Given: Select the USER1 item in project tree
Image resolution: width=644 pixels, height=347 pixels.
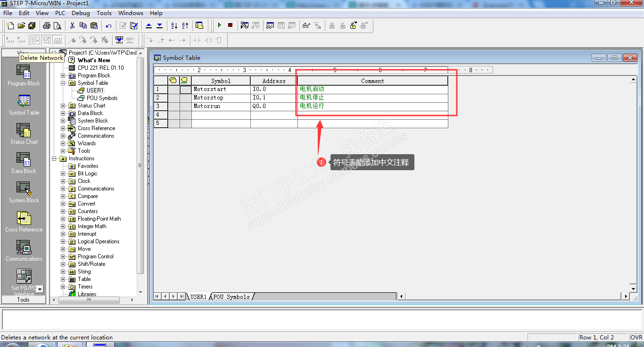Looking at the screenshot, I should [x=95, y=91].
